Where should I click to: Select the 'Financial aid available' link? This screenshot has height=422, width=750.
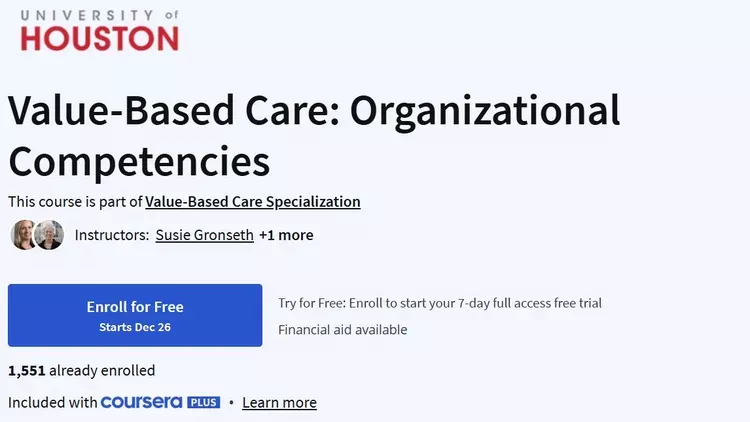(x=342, y=330)
